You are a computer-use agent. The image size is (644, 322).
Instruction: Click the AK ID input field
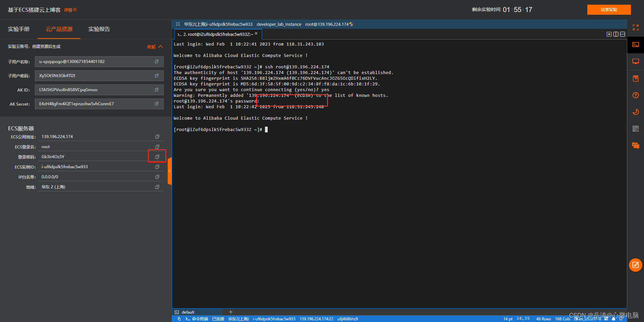click(x=99, y=90)
